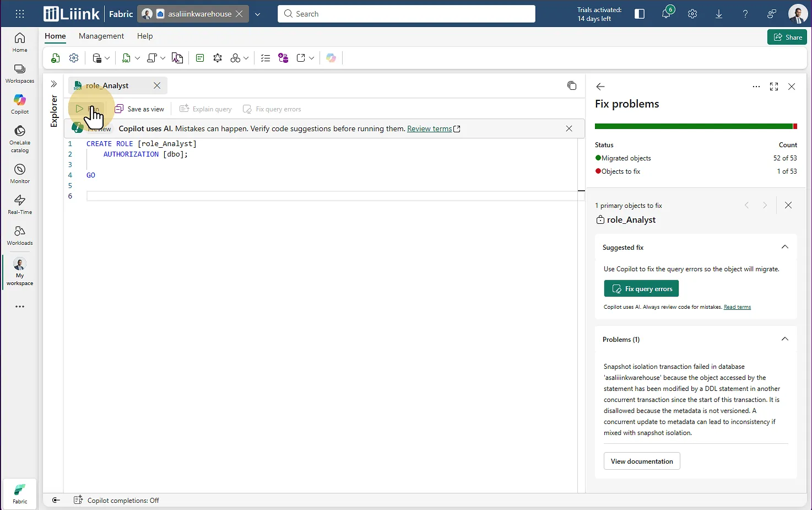Toggle Copilot completions in status bar
This screenshot has width=812, height=510.
[117, 500]
